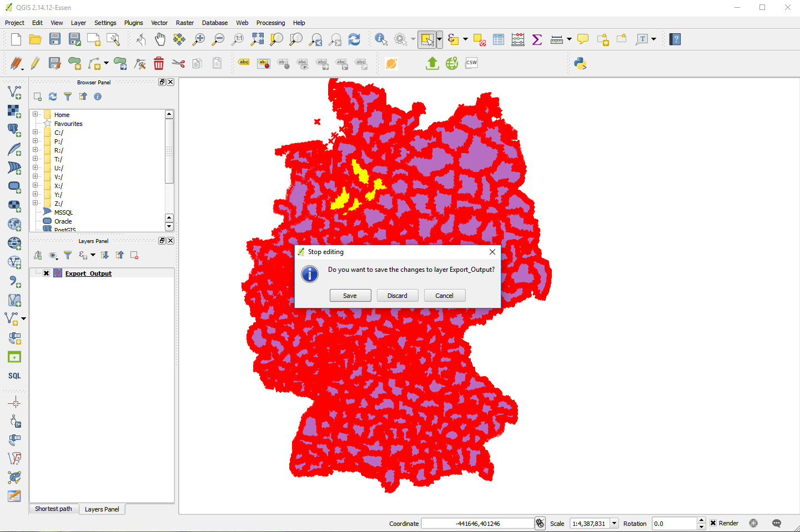Click the Zoom Out magnifier tool
The width and height of the screenshot is (800, 532).
click(x=218, y=39)
